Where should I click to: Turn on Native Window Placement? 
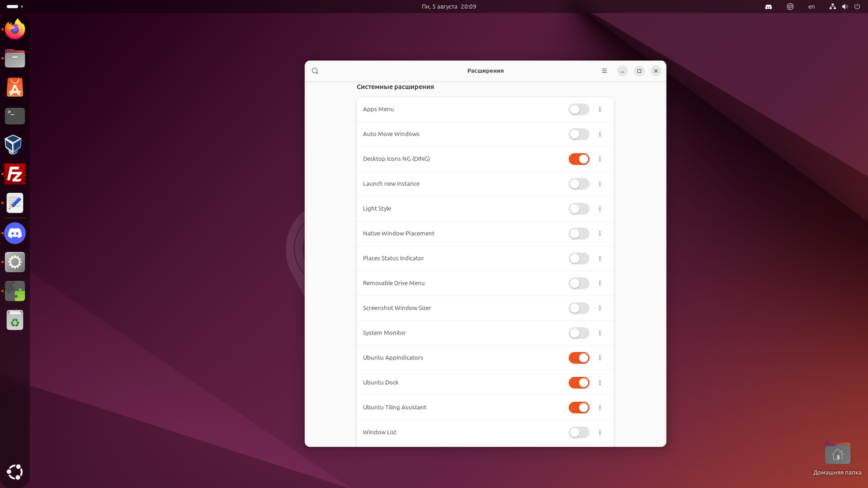(579, 234)
